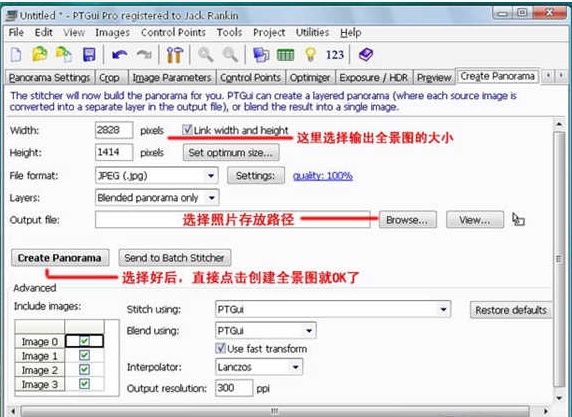Switch to the Image Parameters tab
Screen dimensions: 572x417
point(172,77)
